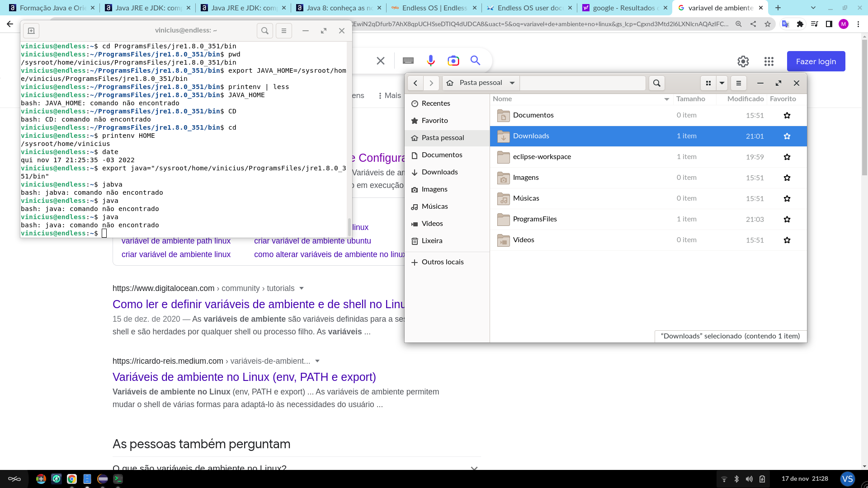Open Mais search filter menu
Image resolution: width=868 pixels, height=488 pixels.
pos(390,96)
